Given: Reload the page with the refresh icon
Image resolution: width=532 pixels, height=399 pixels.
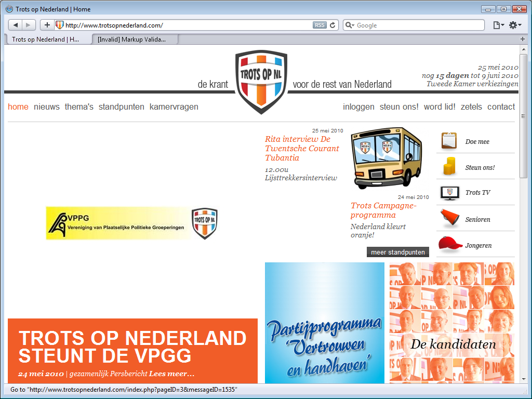Looking at the screenshot, I should [333, 25].
